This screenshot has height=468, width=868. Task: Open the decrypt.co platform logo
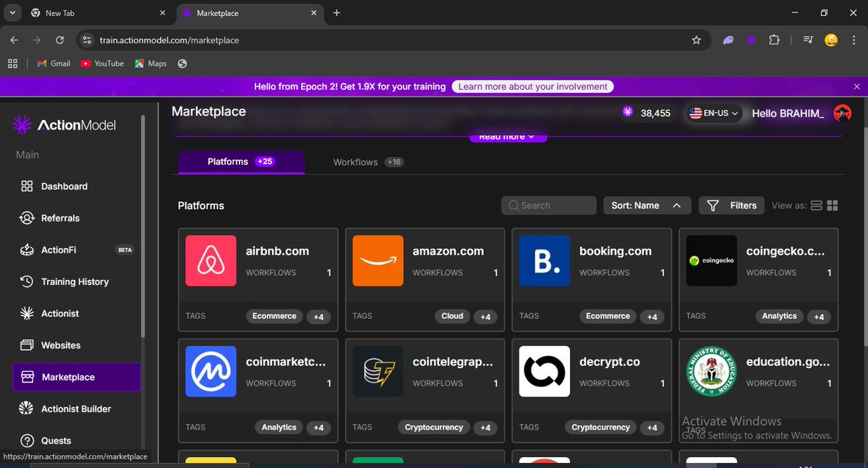coord(545,371)
